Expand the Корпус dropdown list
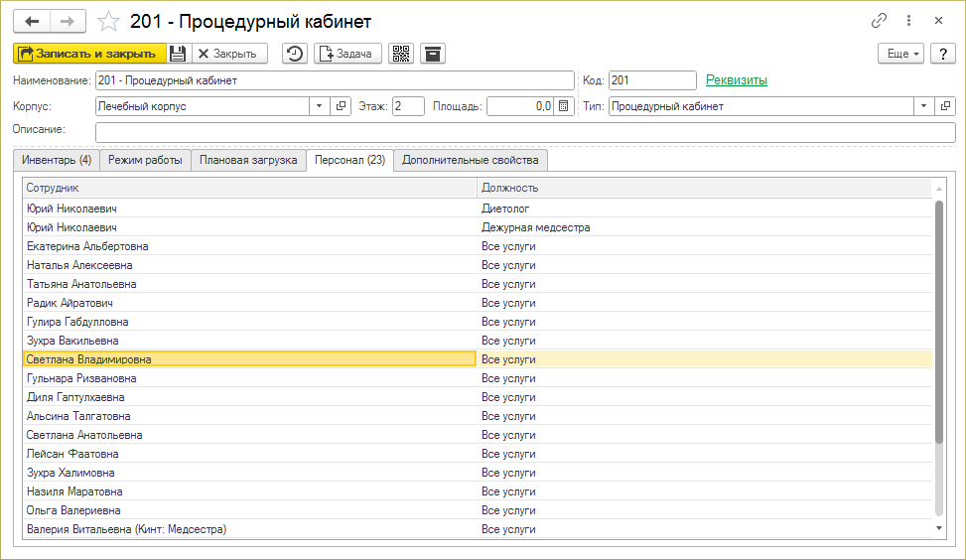966x560 pixels. pos(320,106)
